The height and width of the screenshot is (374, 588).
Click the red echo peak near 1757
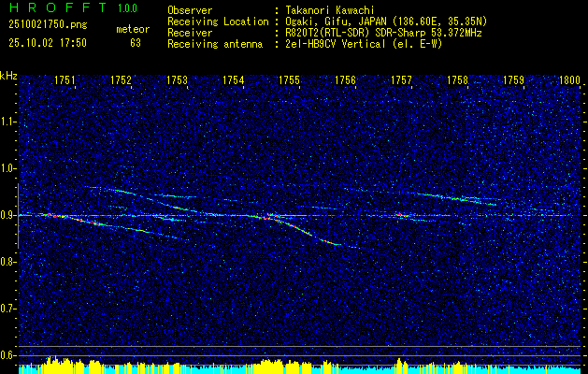point(401,215)
